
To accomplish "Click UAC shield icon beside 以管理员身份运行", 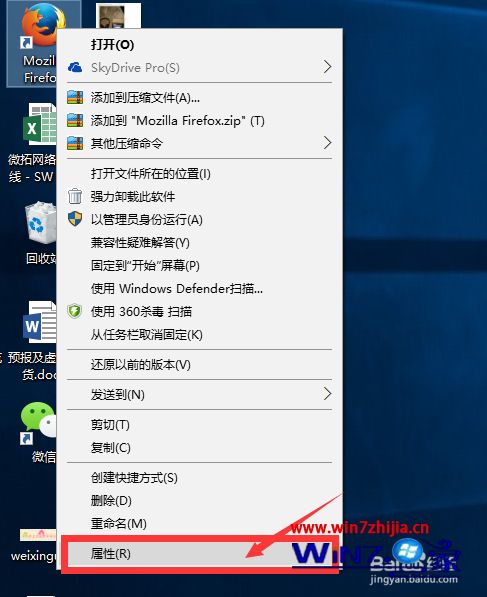I will pos(75,219).
